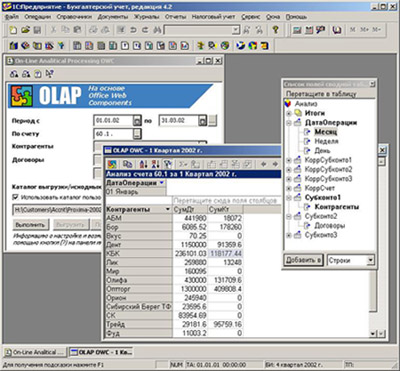The width and height of the screenshot is (400, 371).
Task: Expand the Субконто3 tree node
Action: point(289,235)
